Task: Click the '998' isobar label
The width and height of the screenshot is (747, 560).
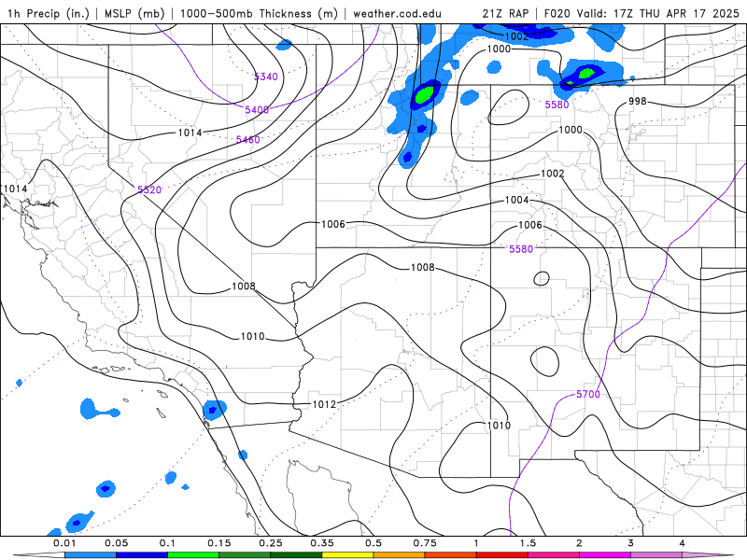Action: [638, 101]
